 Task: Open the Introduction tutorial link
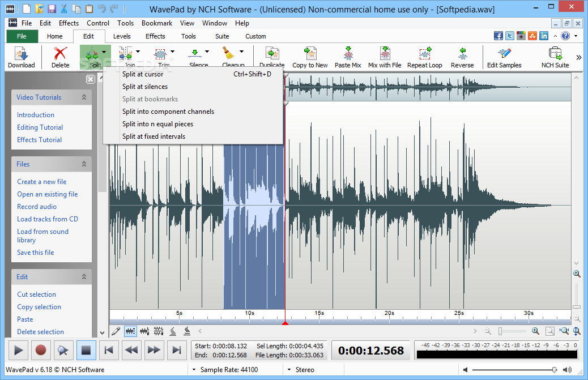click(36, 114)
